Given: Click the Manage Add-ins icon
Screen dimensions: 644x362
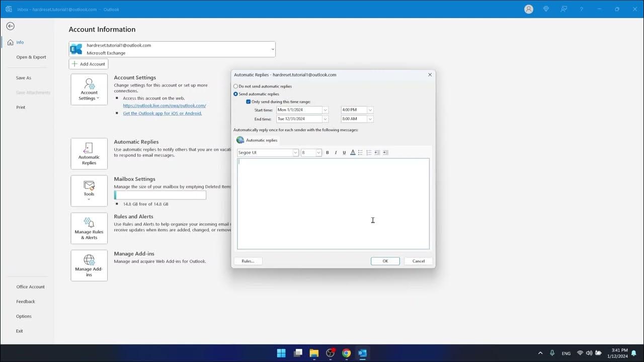Looking at the screenshot, I should point(89,265).
